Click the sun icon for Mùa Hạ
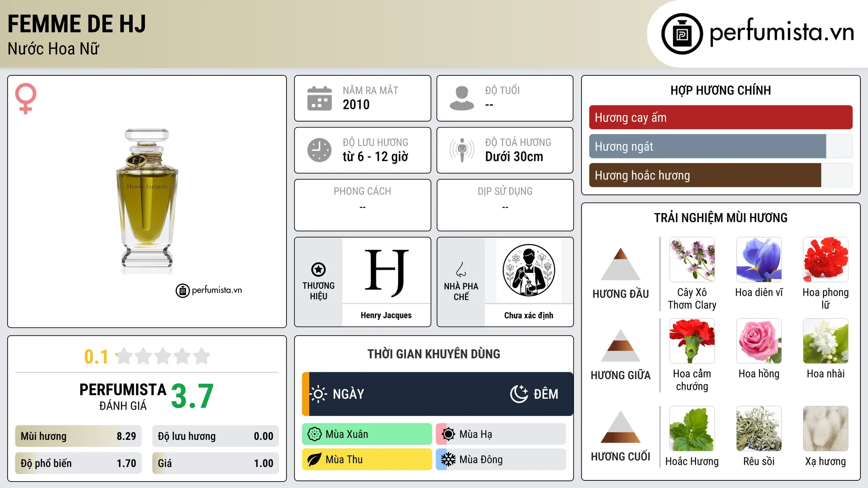The image size is (868, 488). point(448,434)
